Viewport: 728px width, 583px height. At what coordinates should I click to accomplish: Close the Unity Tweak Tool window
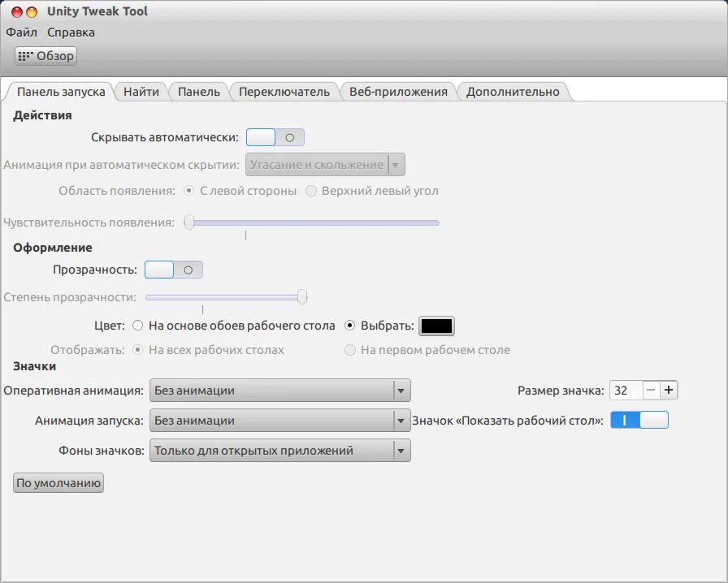(17, 12)
